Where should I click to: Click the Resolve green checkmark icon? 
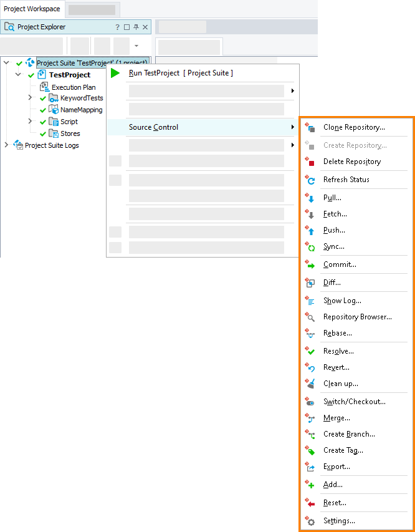pyautogui.click(x=310, y=351)
